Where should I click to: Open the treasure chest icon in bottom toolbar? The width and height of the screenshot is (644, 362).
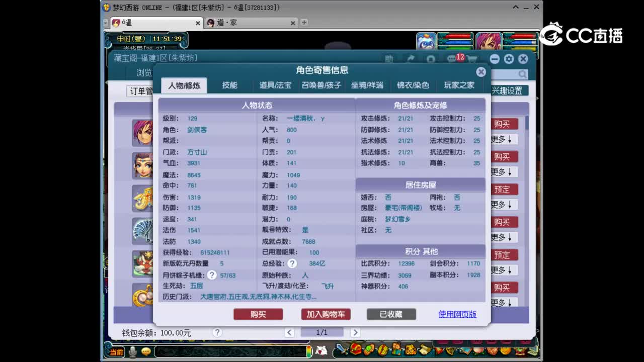coord(356,349)
